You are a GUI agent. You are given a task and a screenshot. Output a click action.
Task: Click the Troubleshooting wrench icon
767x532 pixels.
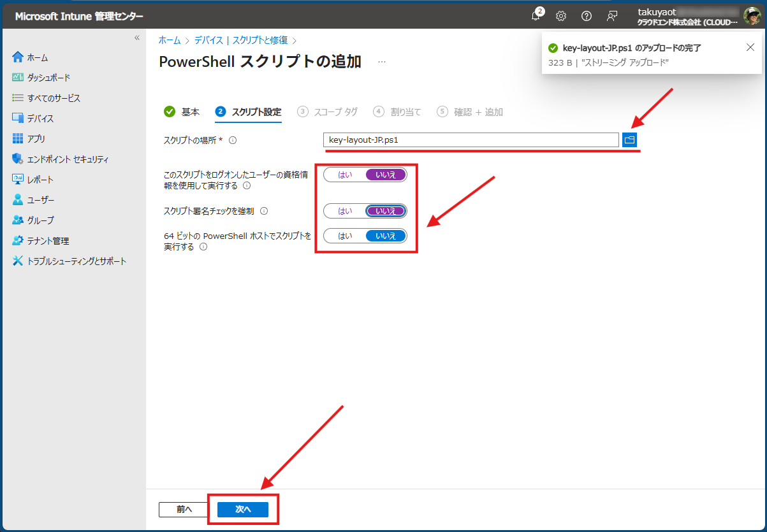click(18, 261)
